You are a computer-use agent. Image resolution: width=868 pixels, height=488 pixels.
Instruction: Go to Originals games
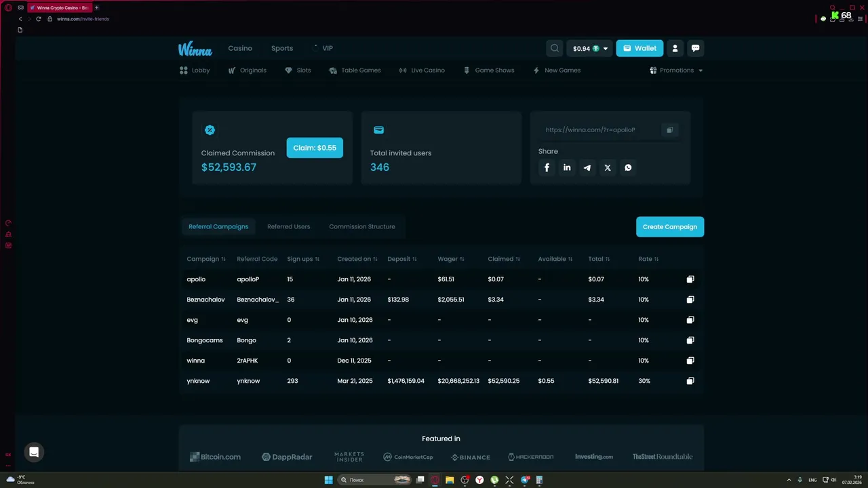[x=247, y=70]
